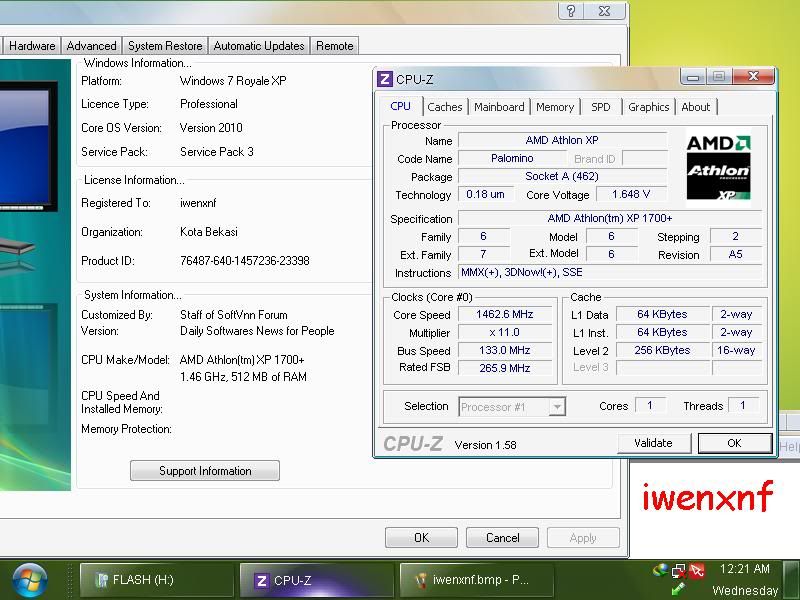
Task: Click the Core Speed value 1462.6 MHz
Action: 505,314
